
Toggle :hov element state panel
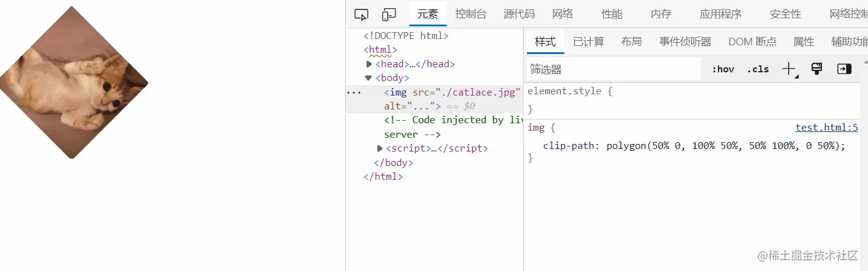(723, 69)
